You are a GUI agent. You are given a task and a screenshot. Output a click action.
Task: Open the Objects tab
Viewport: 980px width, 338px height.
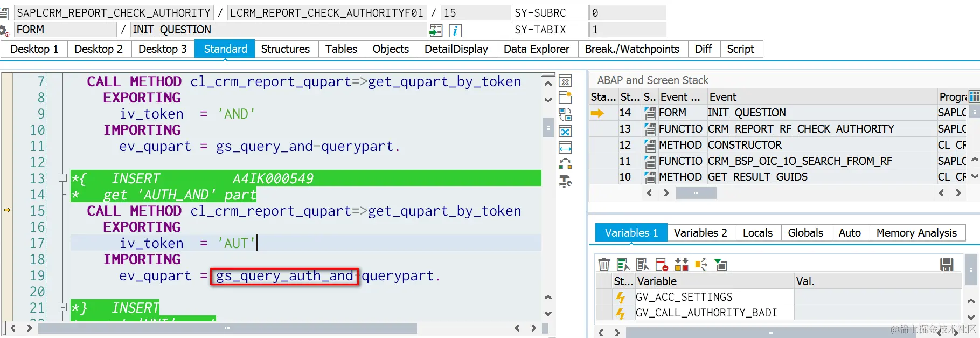tap(391, 49)
